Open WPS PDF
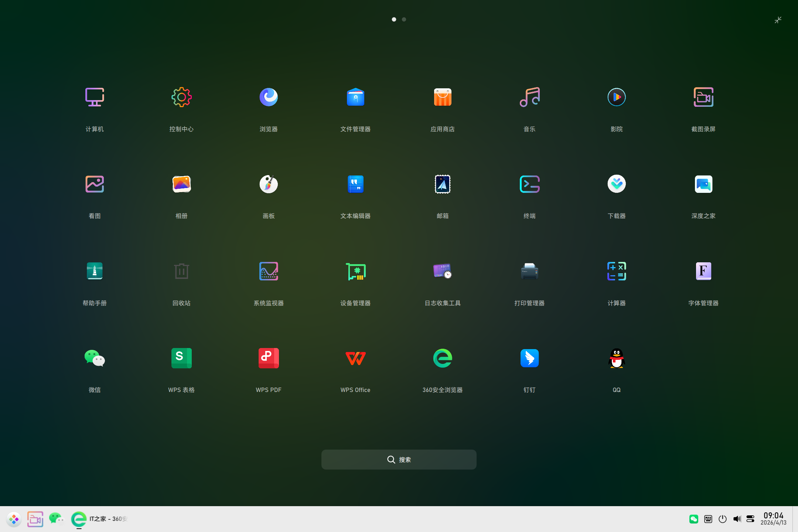 tap(269, 358)
